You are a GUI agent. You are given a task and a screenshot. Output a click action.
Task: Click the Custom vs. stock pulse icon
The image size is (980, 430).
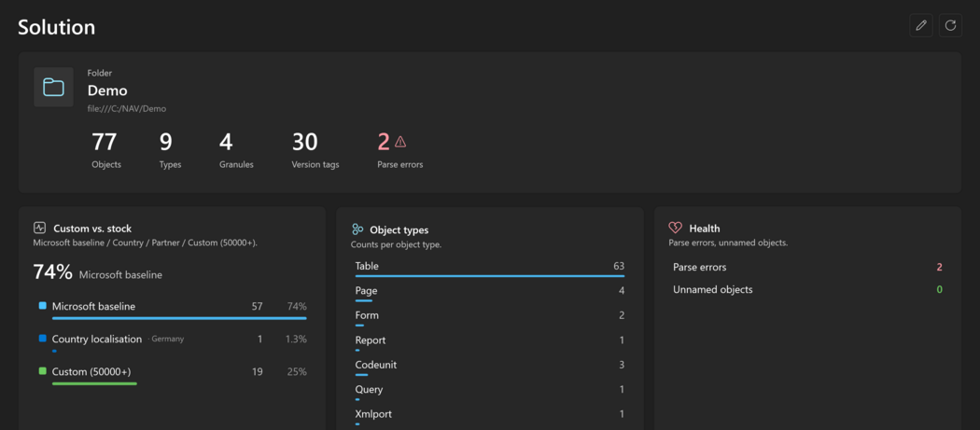click(39, 229)
